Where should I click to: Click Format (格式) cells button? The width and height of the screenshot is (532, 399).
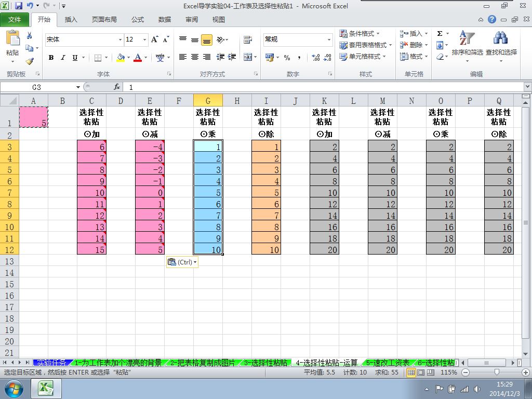point(414,56)
